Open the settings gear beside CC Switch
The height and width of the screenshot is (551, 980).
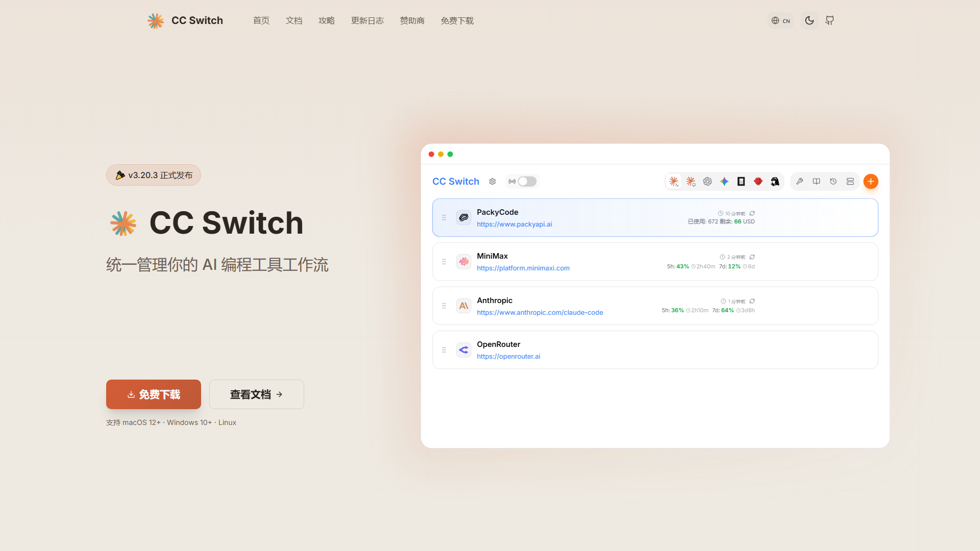(493, 182)
